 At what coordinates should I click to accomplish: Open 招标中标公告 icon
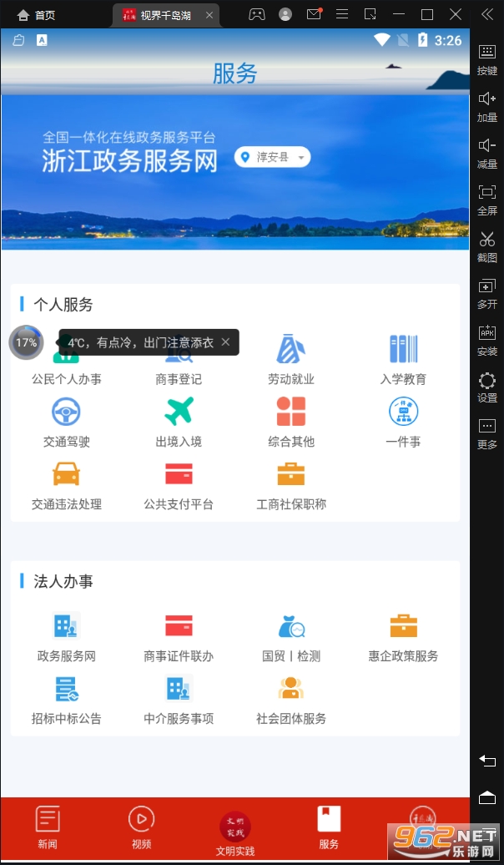(66, 689)
